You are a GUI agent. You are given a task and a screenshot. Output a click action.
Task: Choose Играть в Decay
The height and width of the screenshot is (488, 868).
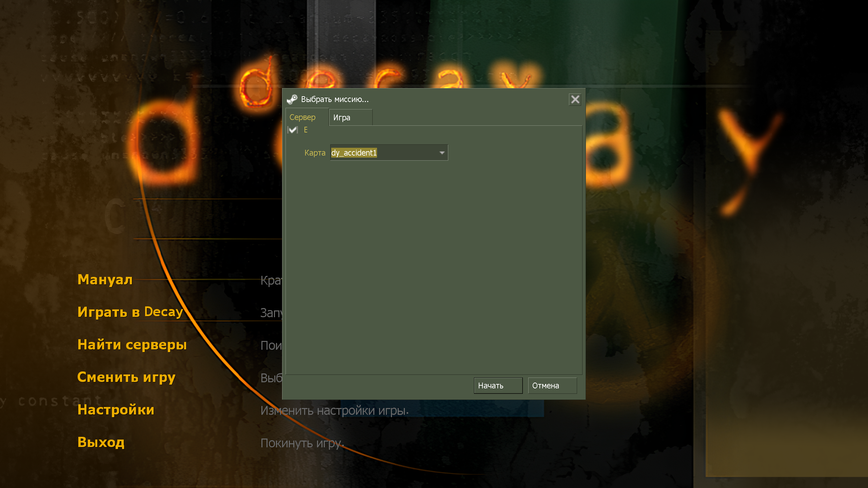[x=130, y=312]
